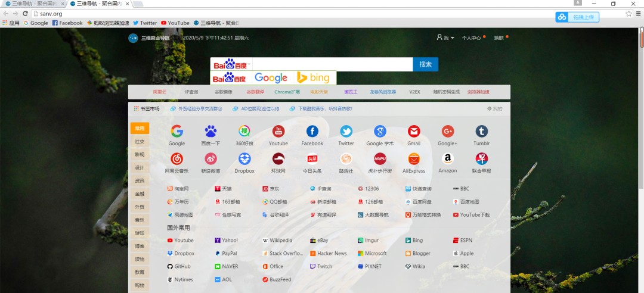Select the 购物 category tab

point(140,285)
